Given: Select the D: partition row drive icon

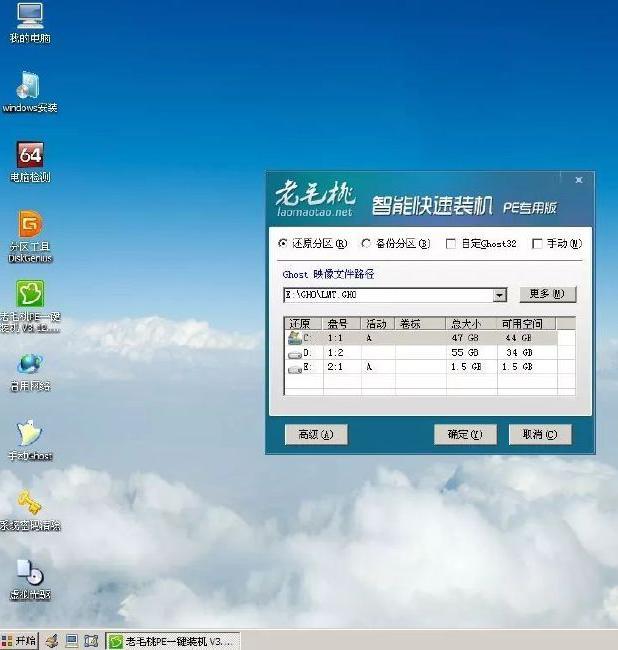Looking at the screenshot, I should (x=295, y=354).
